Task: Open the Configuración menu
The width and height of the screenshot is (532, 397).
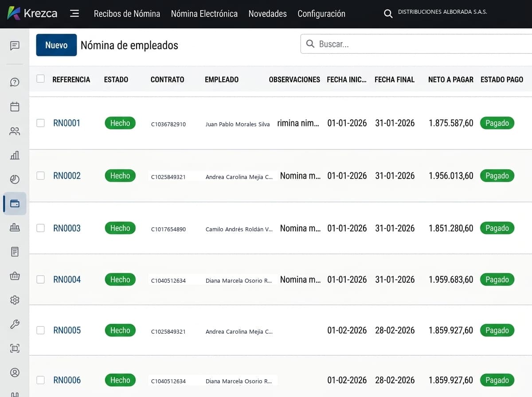Action: click(321, 14)
